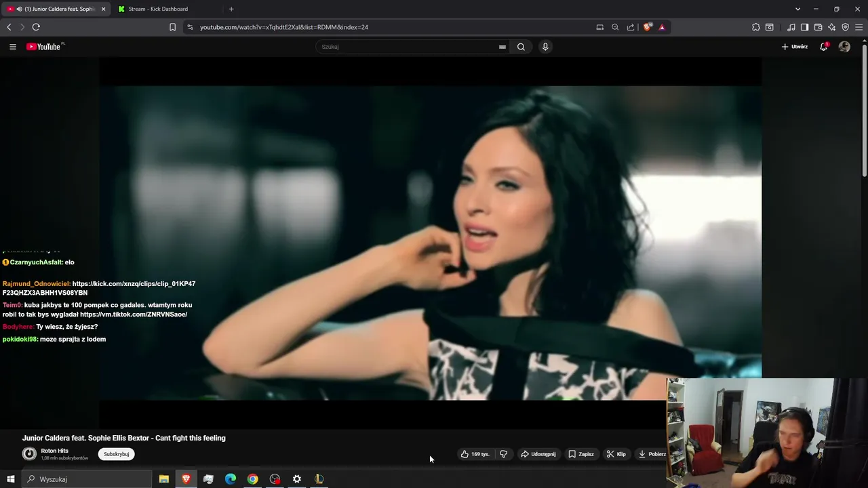The width and height of the screenshot is (868, 488).
Task: Click the Utwórz create button
Action: (795, 47)
